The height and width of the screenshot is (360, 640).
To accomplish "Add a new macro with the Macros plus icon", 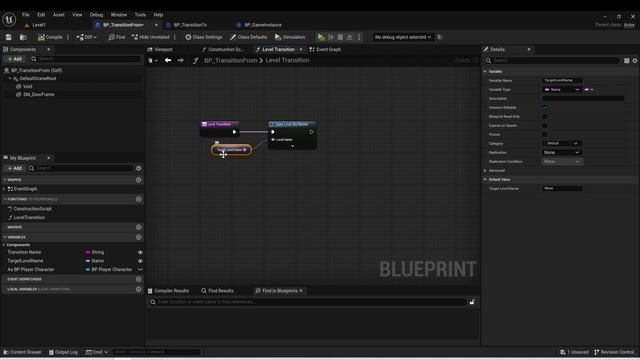I will (139, 227).
